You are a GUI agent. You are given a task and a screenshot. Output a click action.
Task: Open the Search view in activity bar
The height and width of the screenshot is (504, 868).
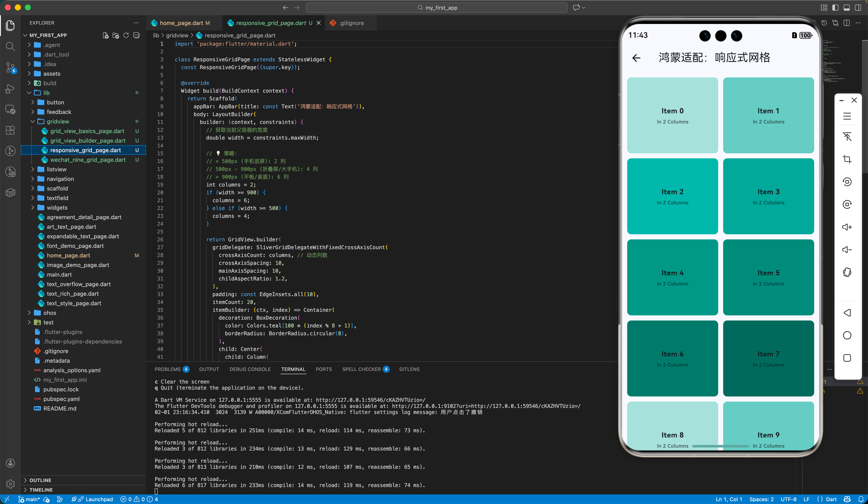(x=10, y=46)
